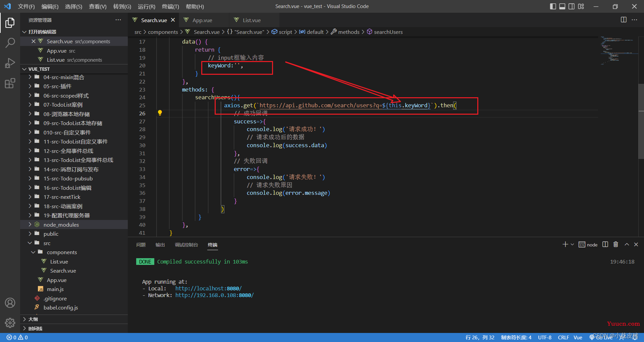Toggle primary side bar layout icon
Viewport: 644px width, 342px height.
[553, 6]
